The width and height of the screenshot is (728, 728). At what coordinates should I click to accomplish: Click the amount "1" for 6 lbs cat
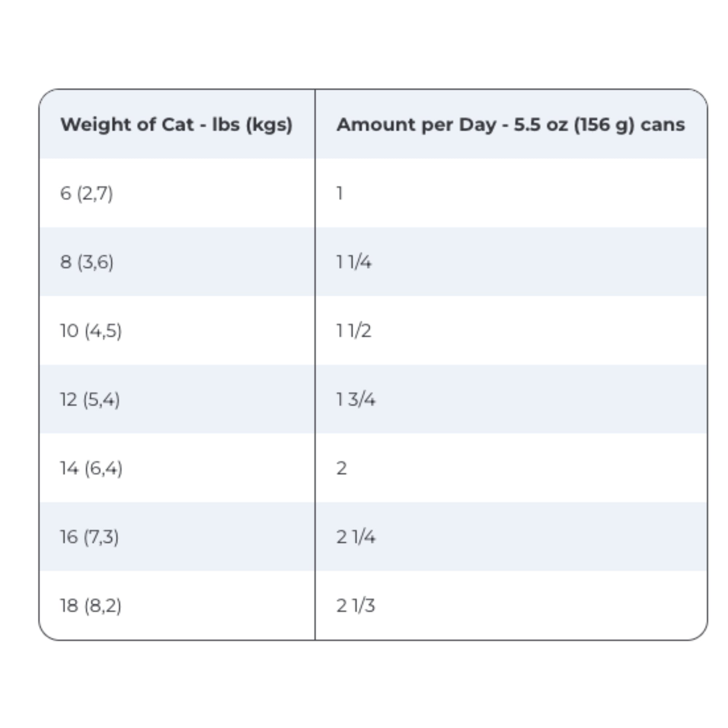[340, 193]
